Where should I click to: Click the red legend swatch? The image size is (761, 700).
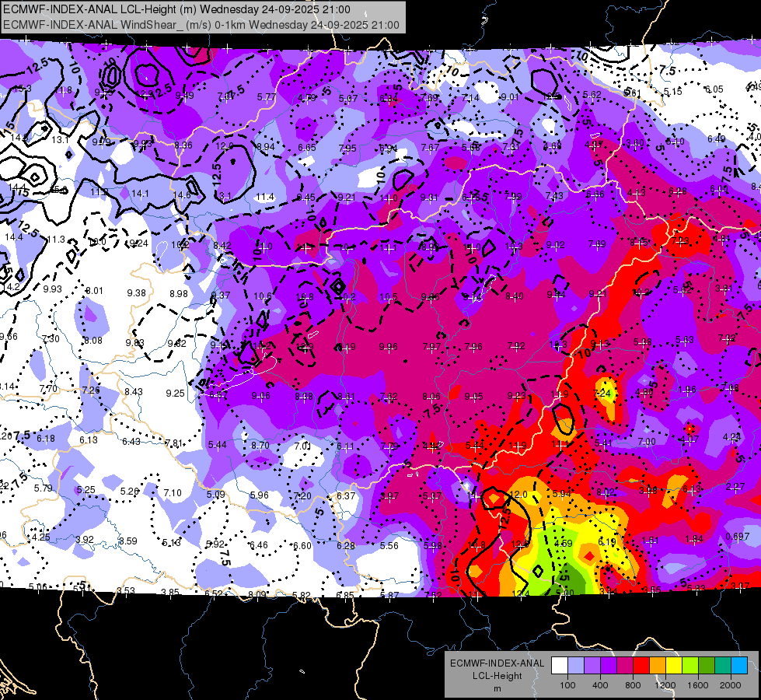(x=641, y=666)
